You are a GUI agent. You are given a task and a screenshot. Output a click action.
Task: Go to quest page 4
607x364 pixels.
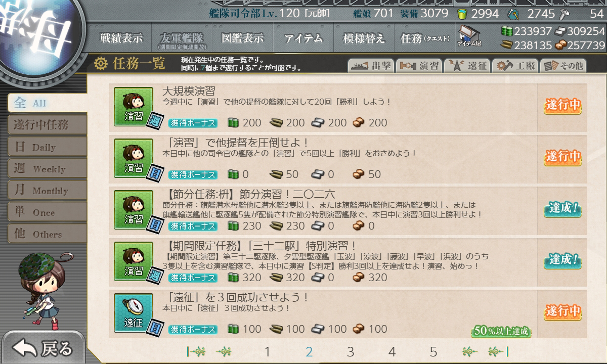pos(392,352)
